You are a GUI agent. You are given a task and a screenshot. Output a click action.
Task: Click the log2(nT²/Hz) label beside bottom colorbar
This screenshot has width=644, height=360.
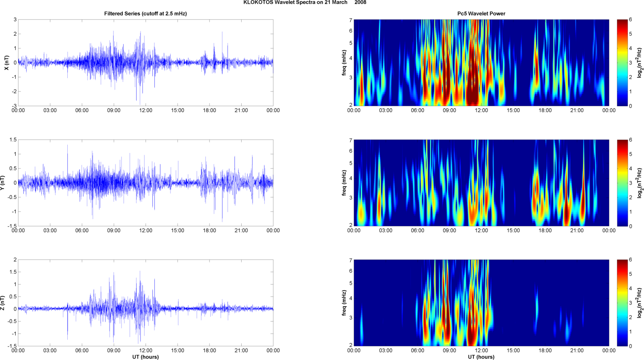click(x=640, y=303)
